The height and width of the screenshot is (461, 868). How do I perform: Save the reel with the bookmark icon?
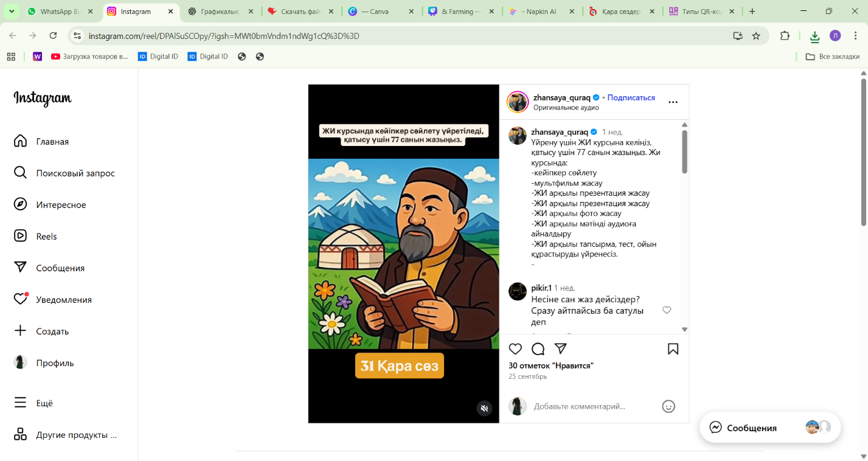click(x=673, y=349)
